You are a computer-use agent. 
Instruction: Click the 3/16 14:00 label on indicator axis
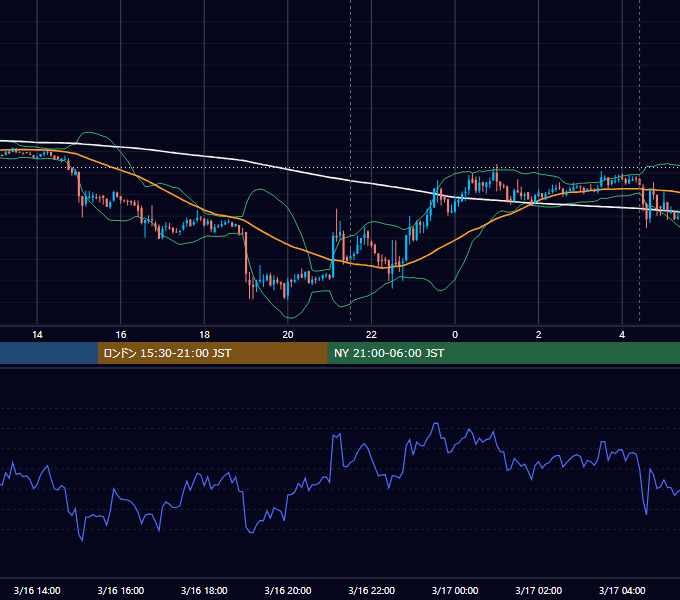[x=37, y=590]
